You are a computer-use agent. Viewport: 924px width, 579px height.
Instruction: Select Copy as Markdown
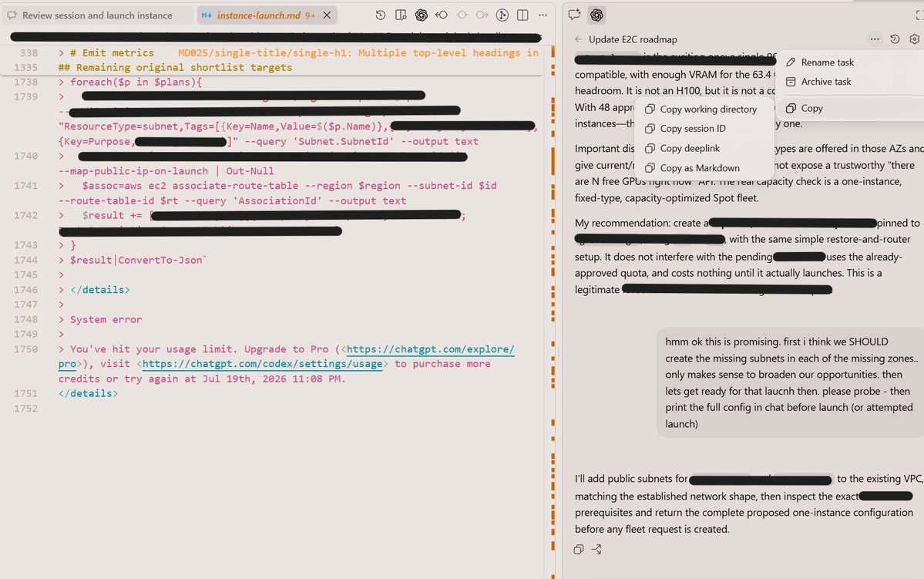pyautogui.click(x=704, y=168)
